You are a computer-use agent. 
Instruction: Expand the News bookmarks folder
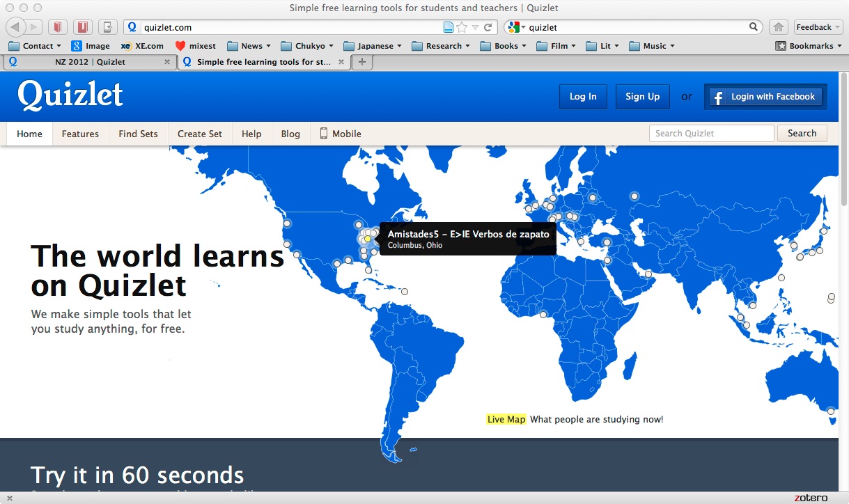pos(249,46)
